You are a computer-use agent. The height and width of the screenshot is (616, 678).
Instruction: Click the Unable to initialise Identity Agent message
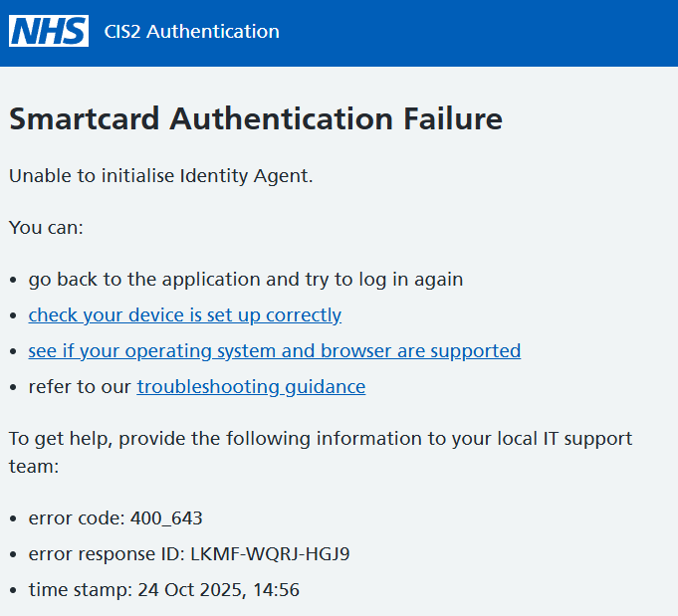[160, 176]
